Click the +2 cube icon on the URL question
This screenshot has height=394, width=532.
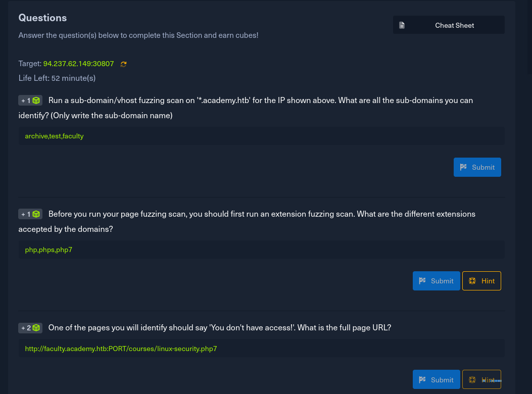tap(36, 328)
